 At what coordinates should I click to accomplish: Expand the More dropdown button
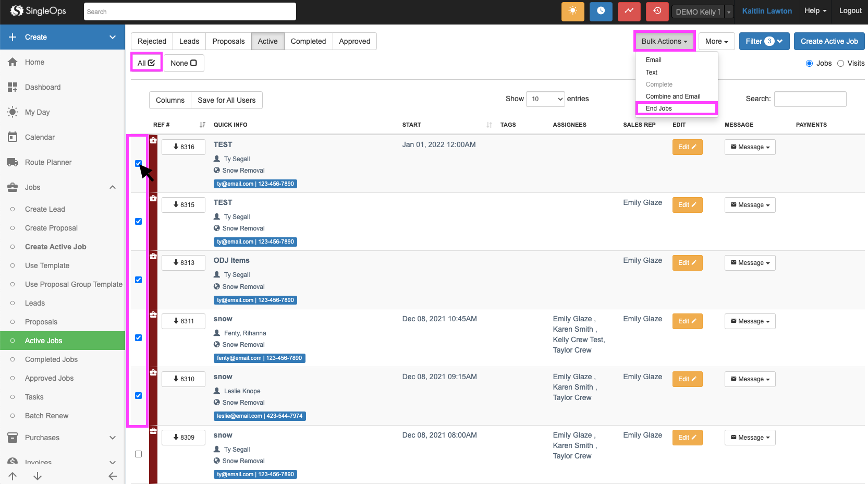(x=716, y=41)
